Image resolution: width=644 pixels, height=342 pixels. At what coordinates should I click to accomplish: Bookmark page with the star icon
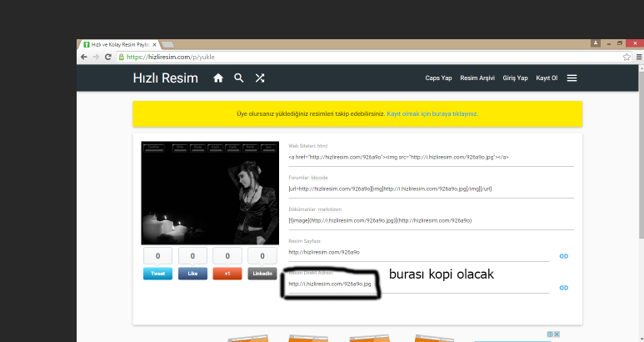coord(627,57)
